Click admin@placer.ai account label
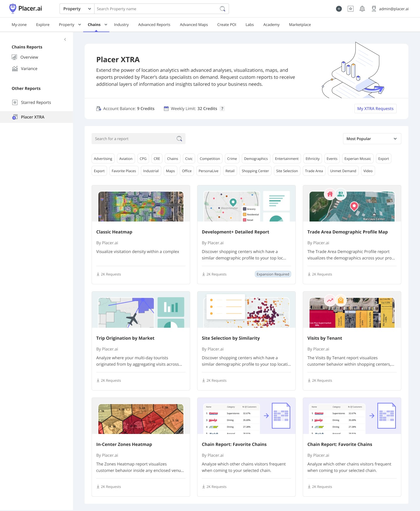Image resolution: width=420 pixels, height=511 pixels. coord(394,9)
